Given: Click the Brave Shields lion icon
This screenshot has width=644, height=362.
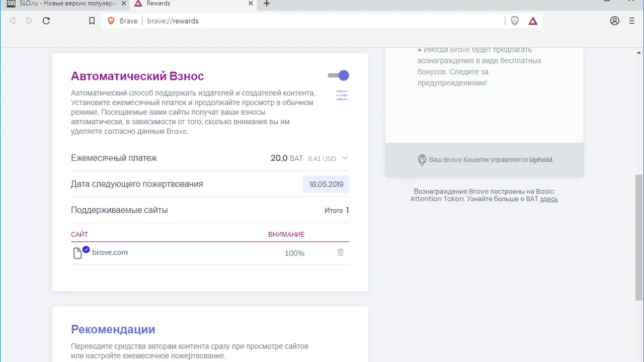Looking at the screenshot, I should tap(515, 21).
